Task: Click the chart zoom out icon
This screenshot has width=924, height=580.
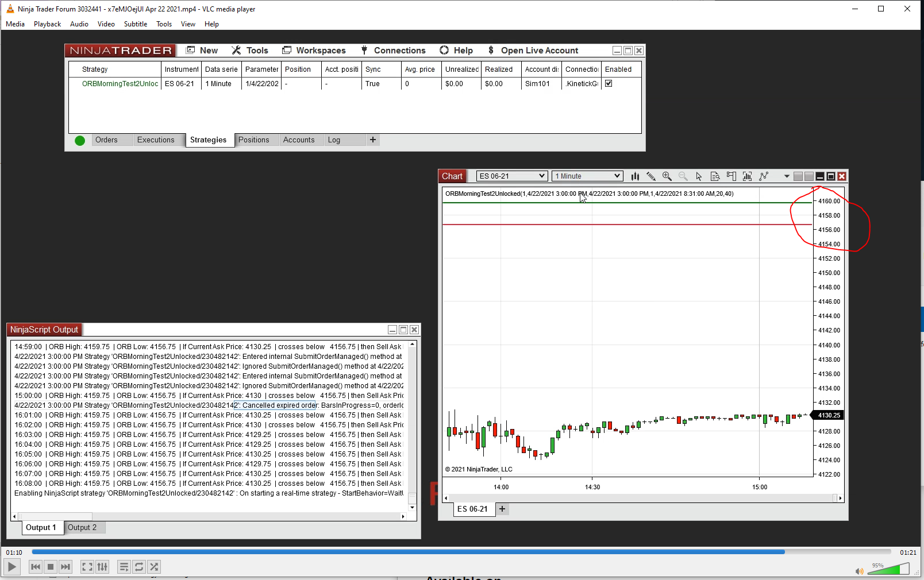Action: [x=683, y=176]
